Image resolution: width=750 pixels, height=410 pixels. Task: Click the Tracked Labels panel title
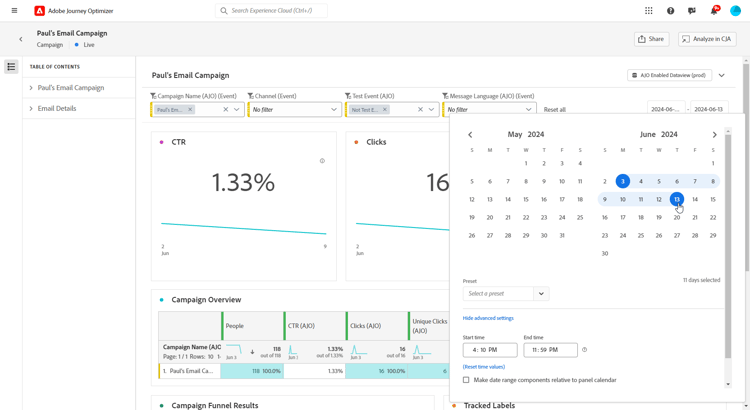(x=489, y=405)
